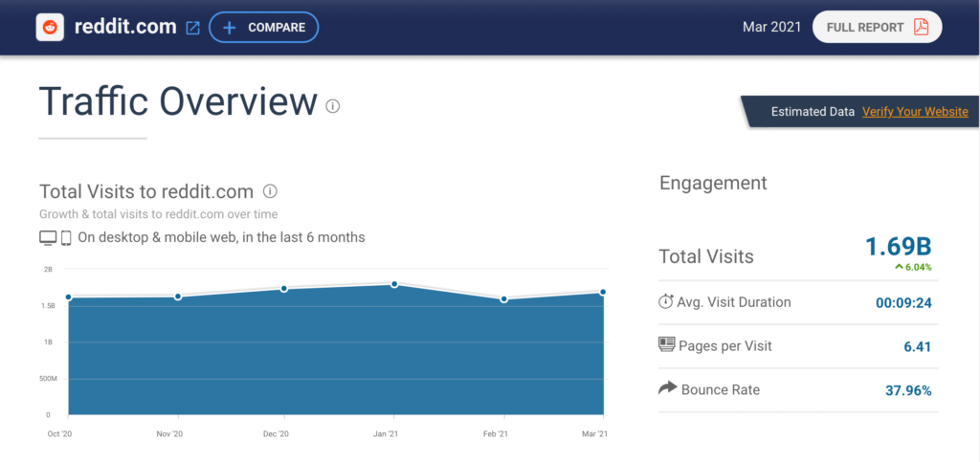Click the Mar 2021 date label
This screenshot has width=980, height=462.
click(x=769, y=27)
